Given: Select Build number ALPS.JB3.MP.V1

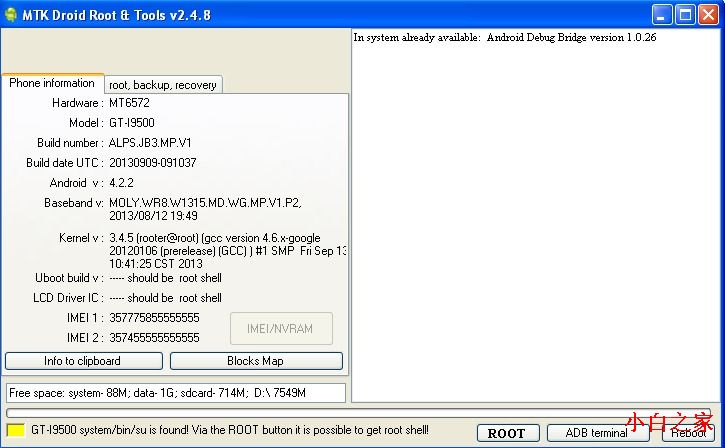Looking at the screenshot, I should [x=150, y=142].
